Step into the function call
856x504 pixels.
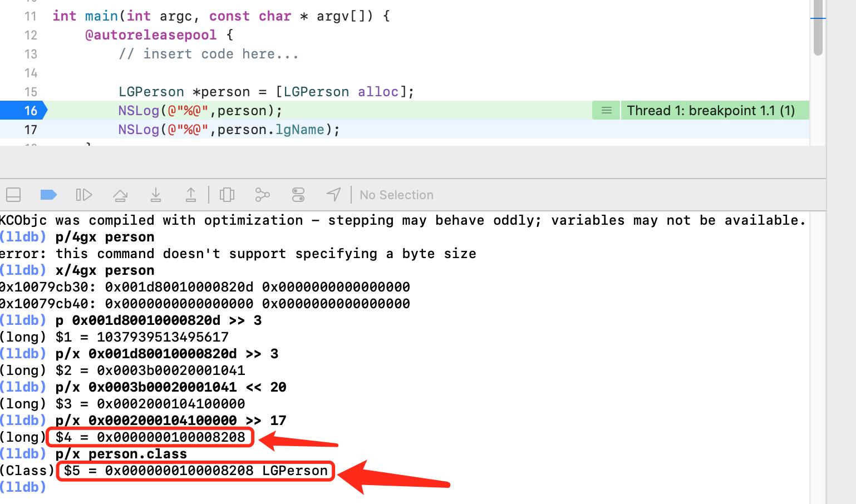pyautogui.click(x=156, y=195)
